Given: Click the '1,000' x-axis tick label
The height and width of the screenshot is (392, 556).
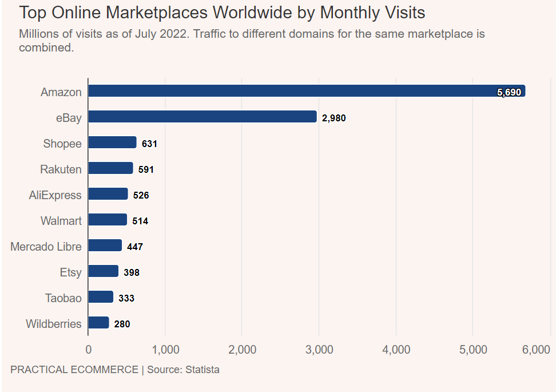Looking at the screenshot, I should 165,350.
